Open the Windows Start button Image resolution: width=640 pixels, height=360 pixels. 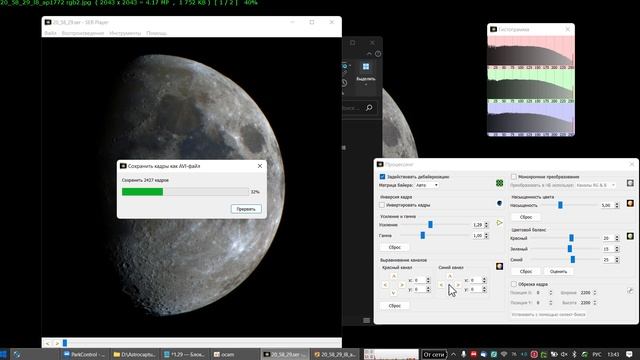[4, 354]
